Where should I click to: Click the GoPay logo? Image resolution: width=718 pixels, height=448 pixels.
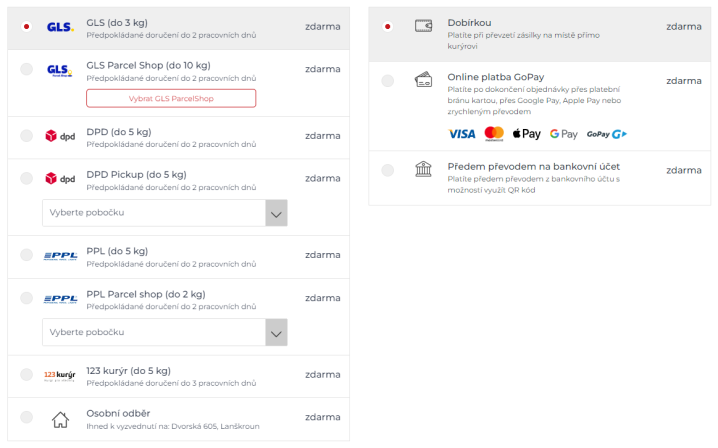tap(606, 134)
